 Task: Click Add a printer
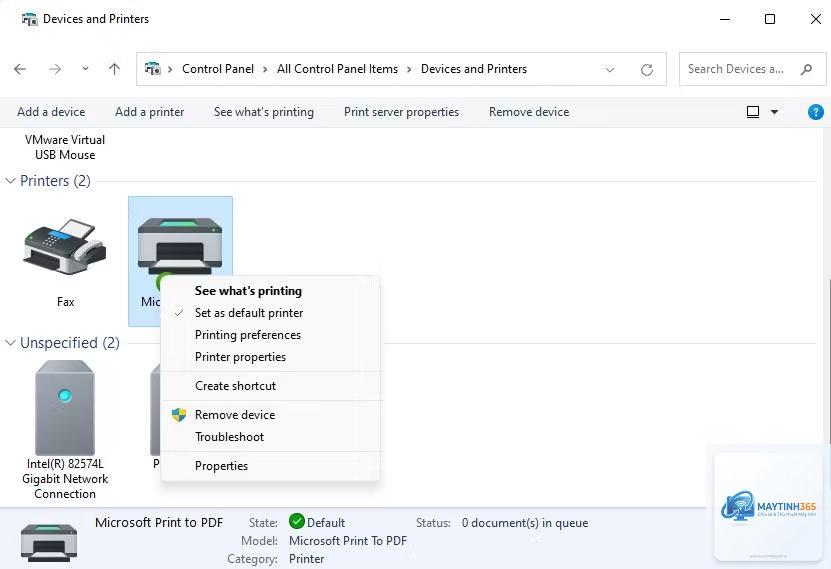(149, 112)
